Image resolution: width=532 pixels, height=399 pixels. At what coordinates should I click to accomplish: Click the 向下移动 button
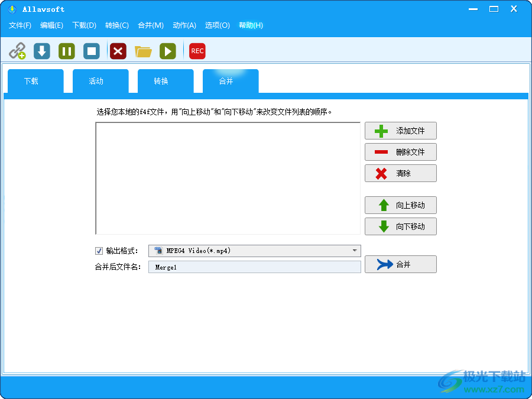[401, 226]
